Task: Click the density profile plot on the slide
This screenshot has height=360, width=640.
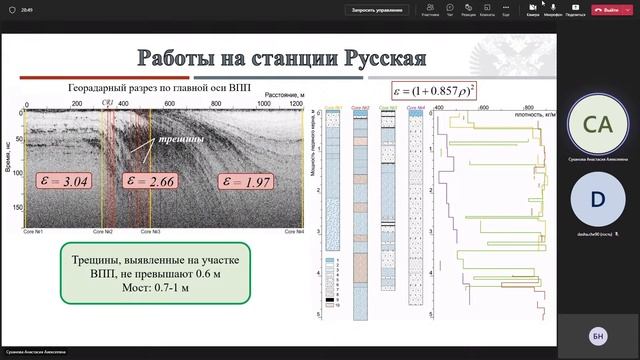Action: [493, 213]
